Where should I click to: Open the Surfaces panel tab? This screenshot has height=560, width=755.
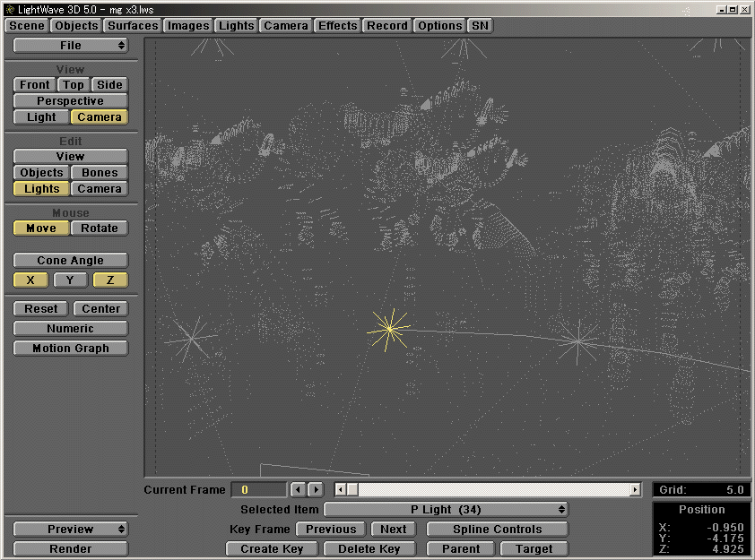pyautogui.click(x=133, y=25)
